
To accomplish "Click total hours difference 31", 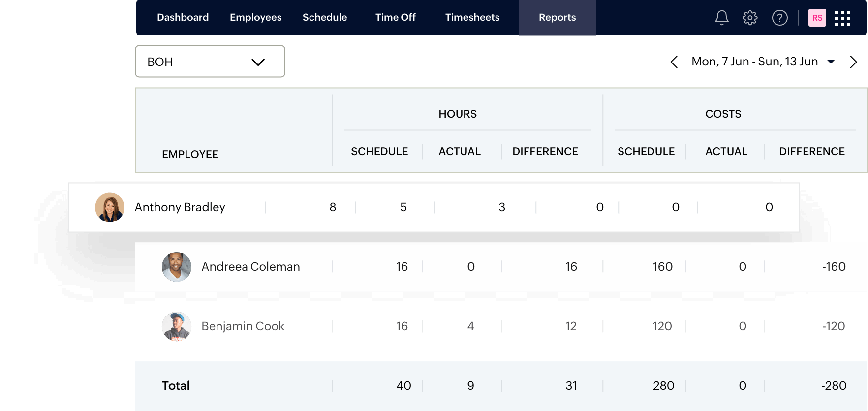I will (571, 386).
